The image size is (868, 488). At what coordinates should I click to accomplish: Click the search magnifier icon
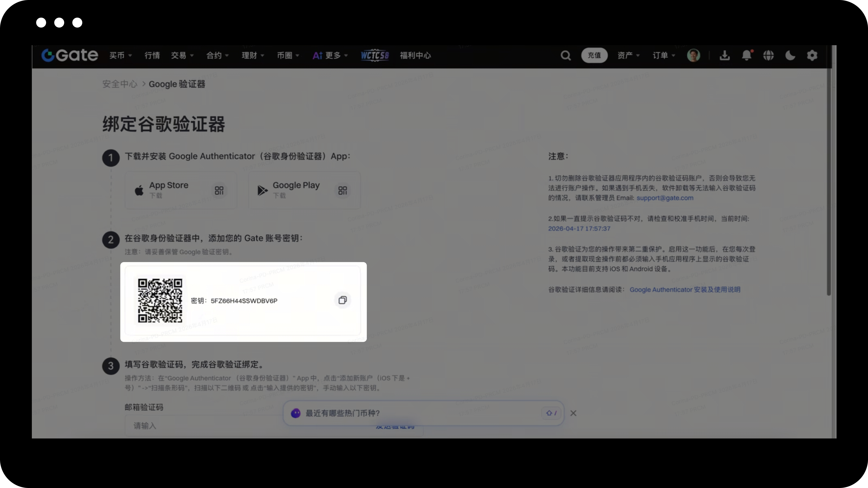[x=565, y=56]
